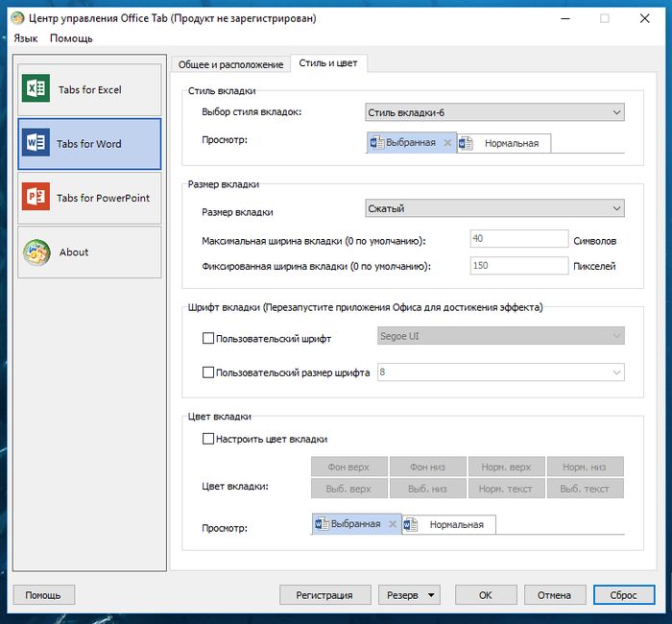Click the Word document icon on the lower Нормальная preview tab
This screenshot has height=624, width=672.
point(411,524)
